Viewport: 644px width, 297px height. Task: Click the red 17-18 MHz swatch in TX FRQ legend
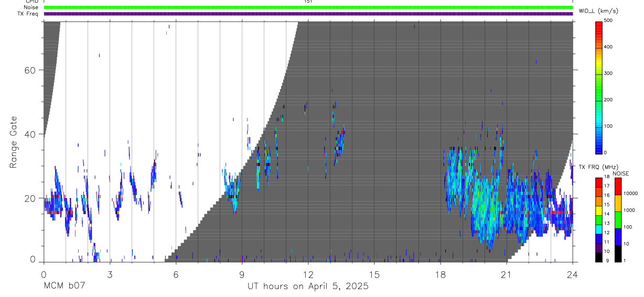pyautogui.click(x=599, y=182)
